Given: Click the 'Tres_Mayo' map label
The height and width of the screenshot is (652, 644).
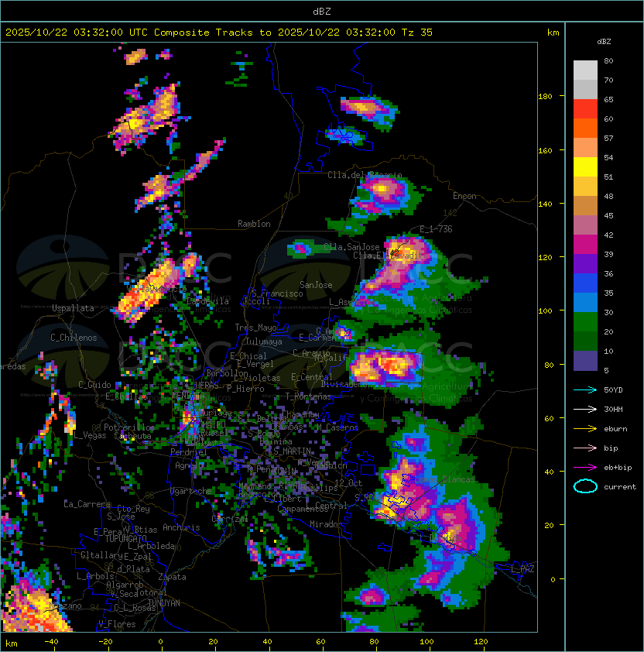Looking at the screenshot, I should (255, 328).
